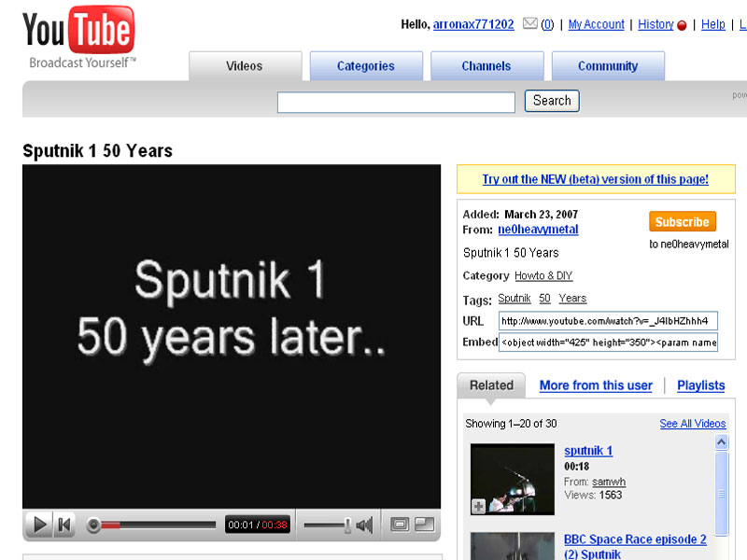
Task: Click the seek bar playhead knob
Action: pos(94,525)
